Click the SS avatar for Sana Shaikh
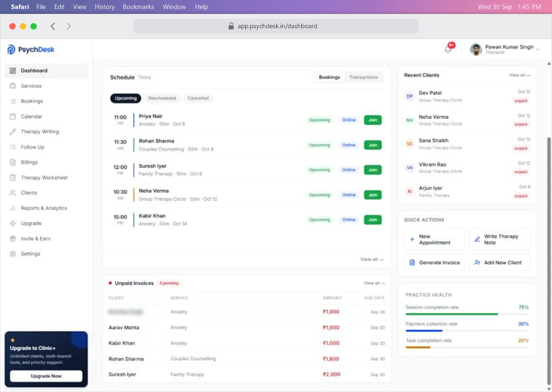Viewport: 552px width, 392px height. pos(409,144)
